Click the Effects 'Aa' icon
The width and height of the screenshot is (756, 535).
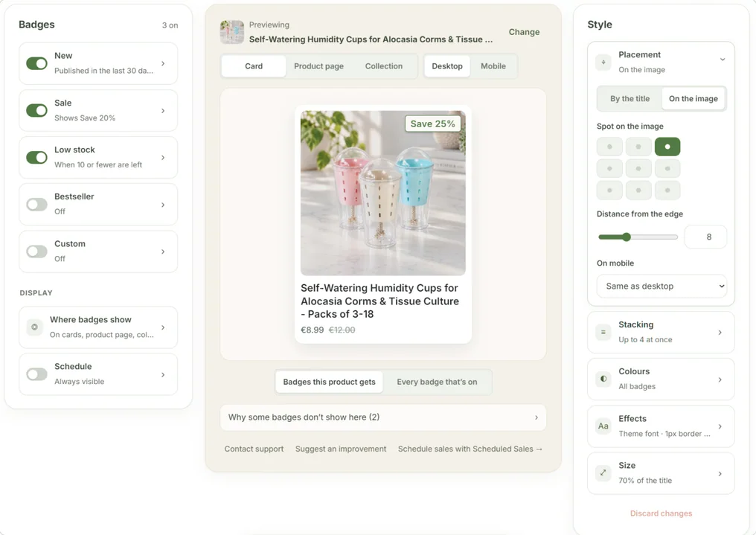[603, 426]
